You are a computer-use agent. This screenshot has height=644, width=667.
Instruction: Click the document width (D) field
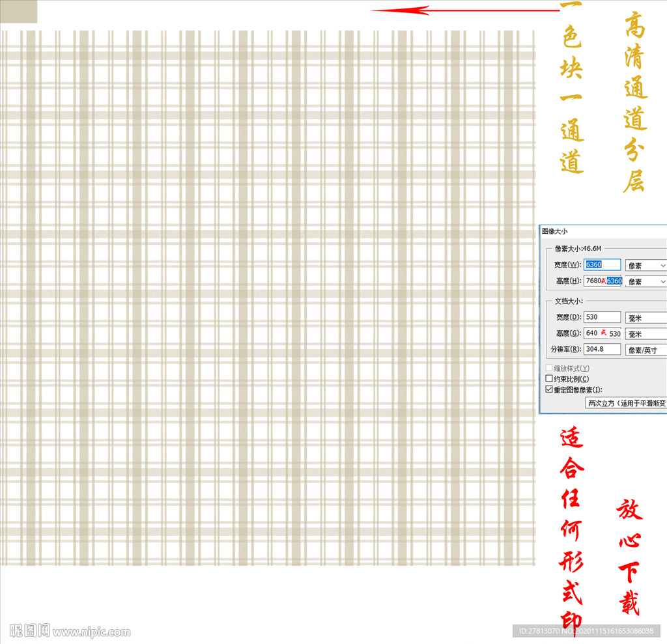click(603, 317)
